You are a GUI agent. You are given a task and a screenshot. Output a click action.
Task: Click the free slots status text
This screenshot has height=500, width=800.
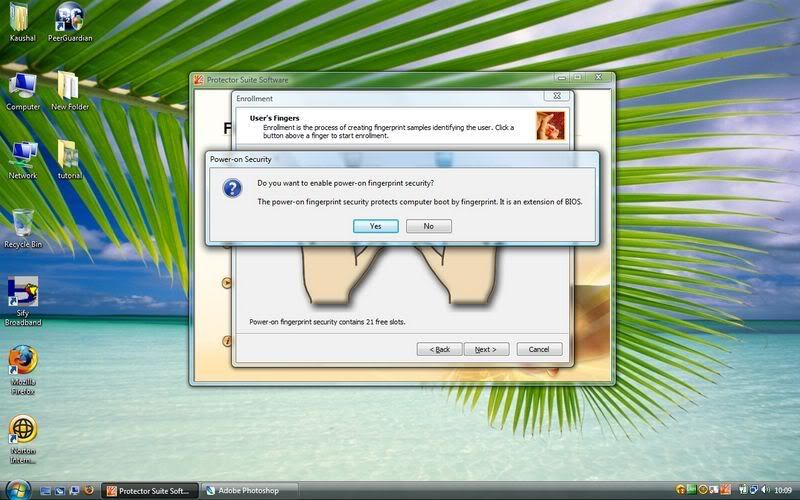point(327,322)
